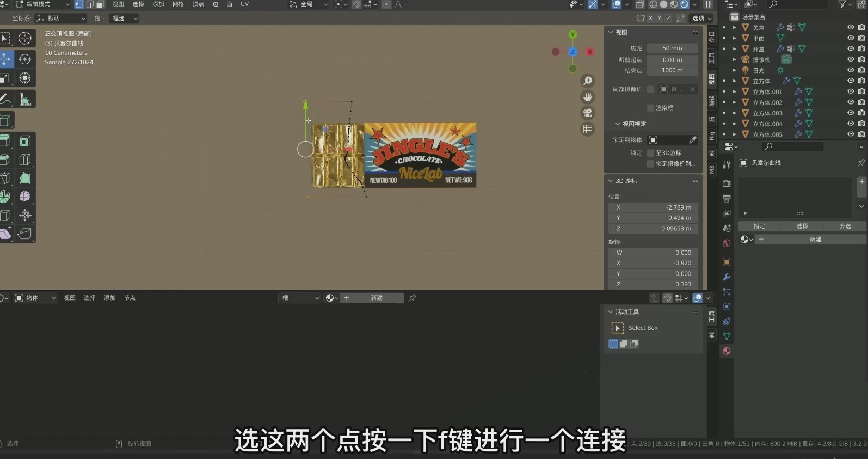The height and width of the screenshot is (459, 868).
Task: Click the eyedropper in 锁定到物体 field
Action: point(693,140)
